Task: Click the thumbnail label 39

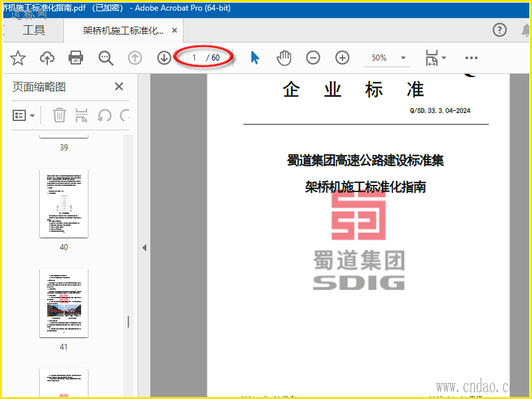Action: (64, 147)
